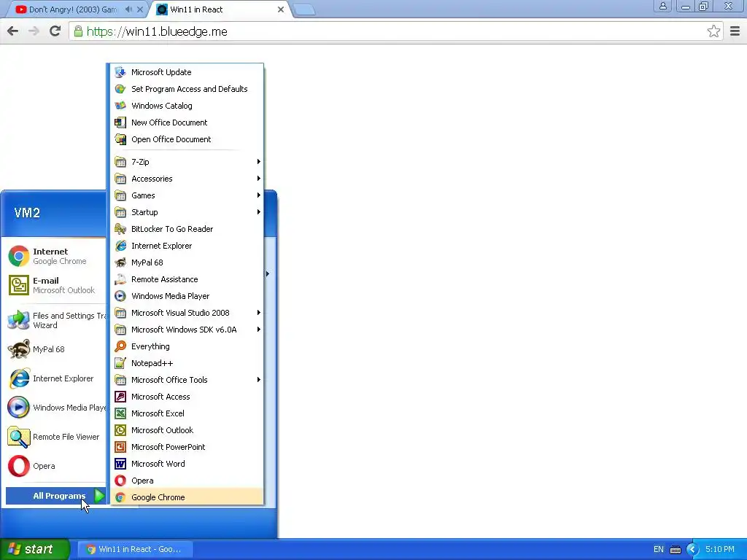Launch Microsoft PowerPoint
747x560 pixels.
pos(187,447)
